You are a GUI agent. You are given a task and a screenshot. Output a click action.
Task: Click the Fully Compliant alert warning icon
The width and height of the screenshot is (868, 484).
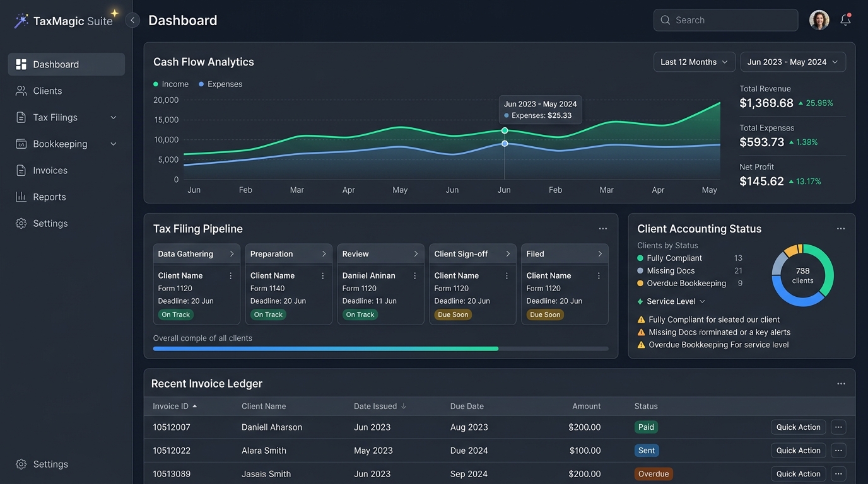[x=642, y=320]
